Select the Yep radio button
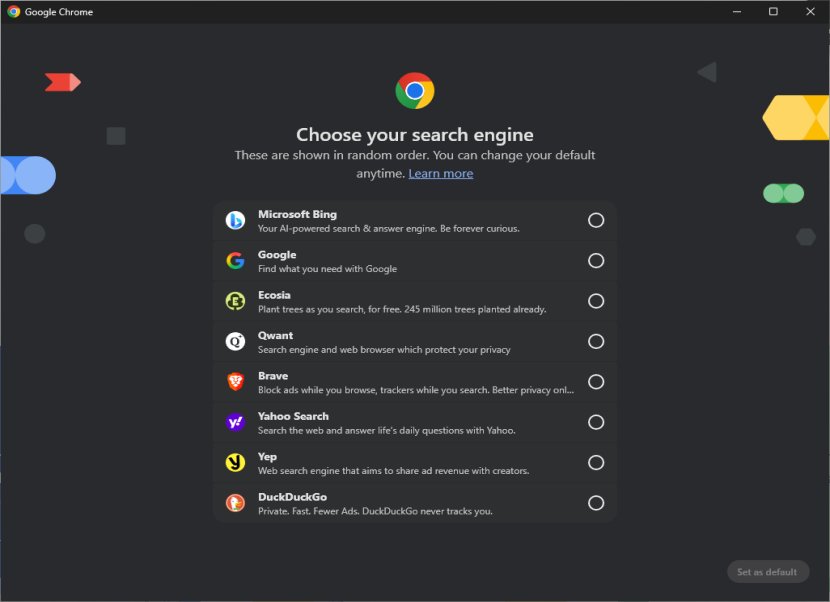Image resolution: width=830 pixels, height=602 pixels. (596, 462)
